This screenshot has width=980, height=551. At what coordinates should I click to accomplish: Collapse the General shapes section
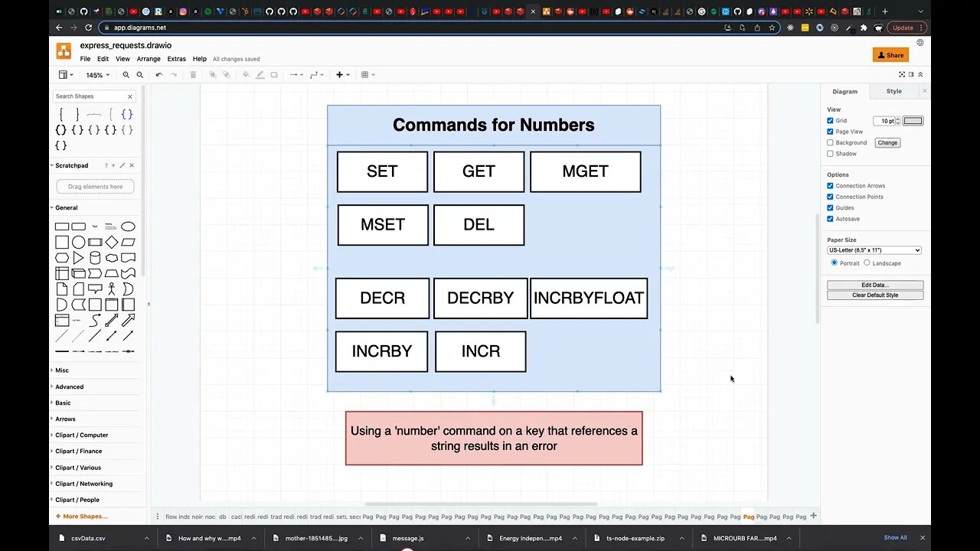tap(66, 207)
